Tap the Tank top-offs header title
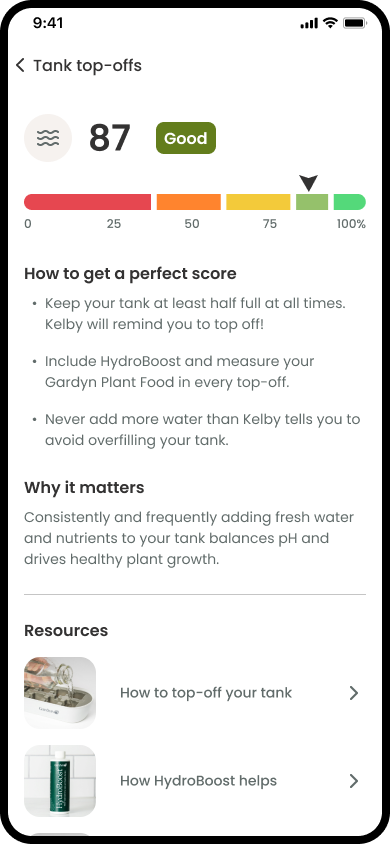390x844 pixels. coord(88,66)
